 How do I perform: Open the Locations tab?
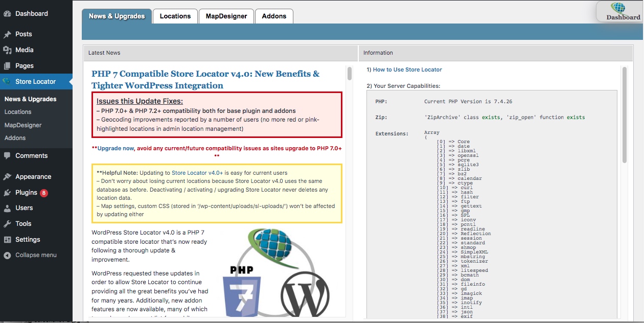pyautogui.click(x=175, y=16)
